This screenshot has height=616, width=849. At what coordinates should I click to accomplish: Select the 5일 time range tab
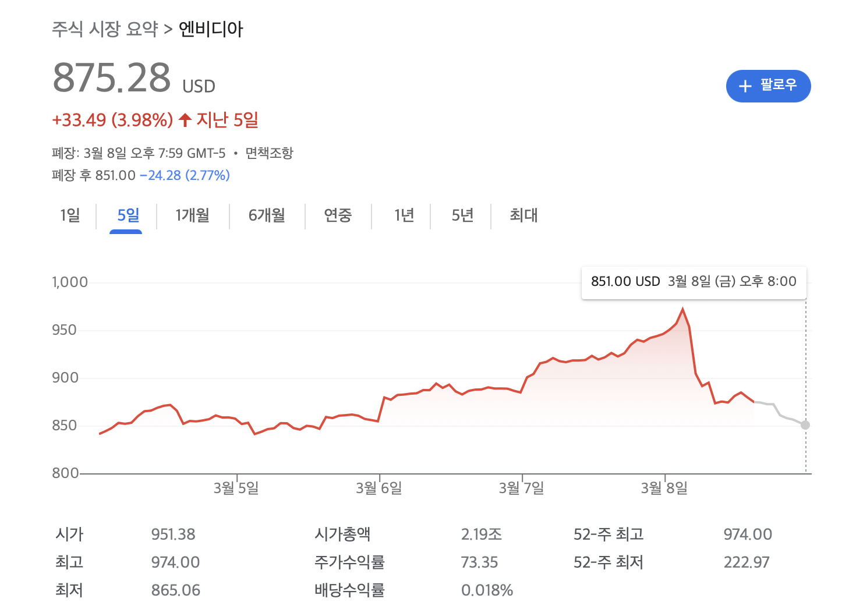[x=128, y=215]
